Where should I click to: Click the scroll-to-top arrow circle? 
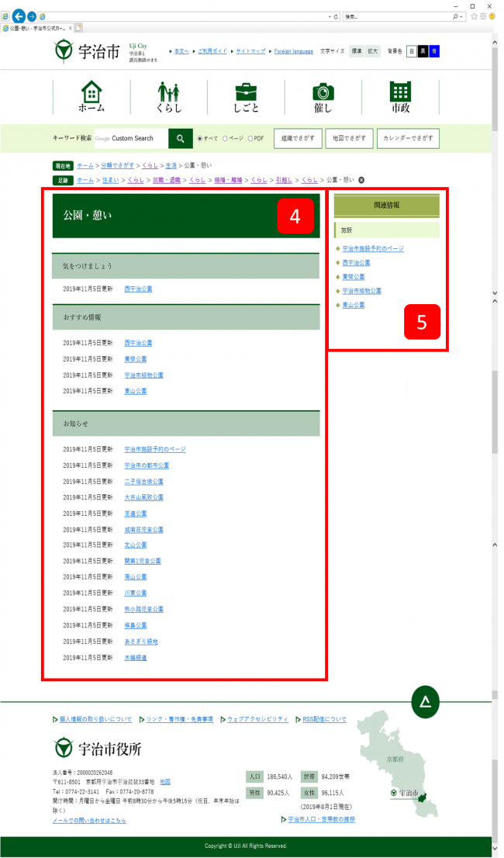pyautogui.click(x=425, y=702)
